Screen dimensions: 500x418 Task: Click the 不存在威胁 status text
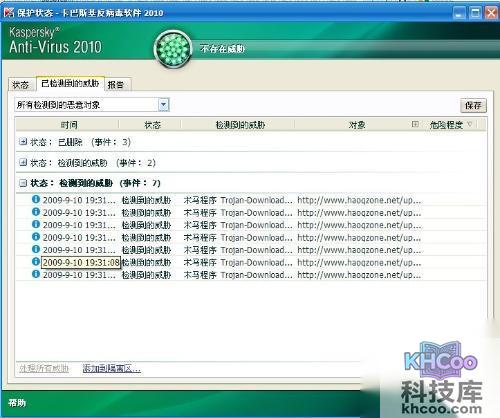(x=222, y=49)
